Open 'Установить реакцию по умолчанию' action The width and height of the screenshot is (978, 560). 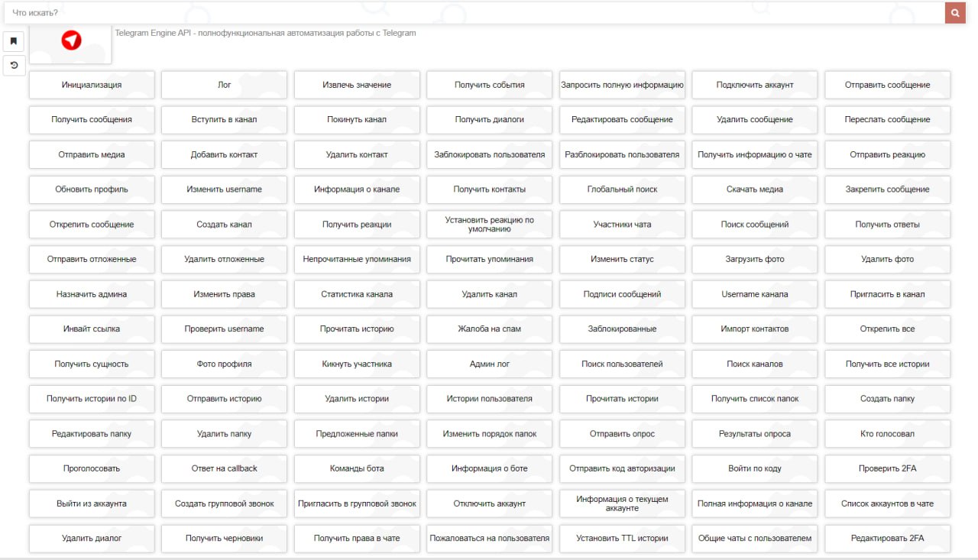pos(490,225)
